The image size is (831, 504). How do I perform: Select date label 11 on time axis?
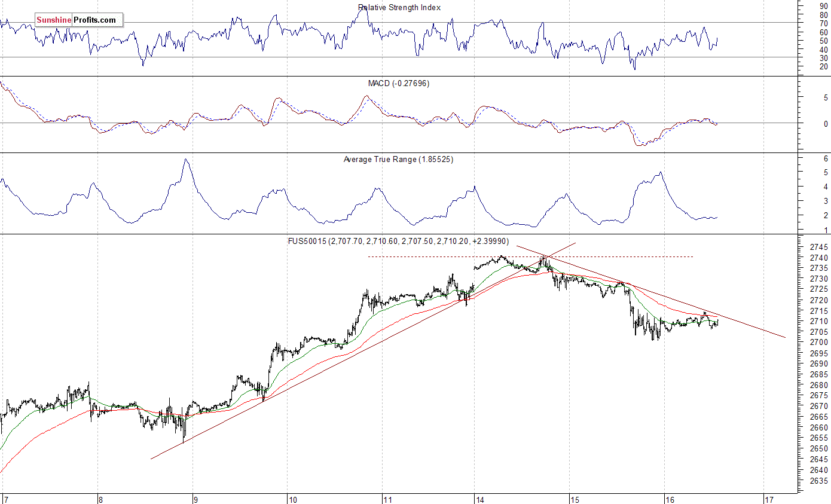(x=387, y=499)
